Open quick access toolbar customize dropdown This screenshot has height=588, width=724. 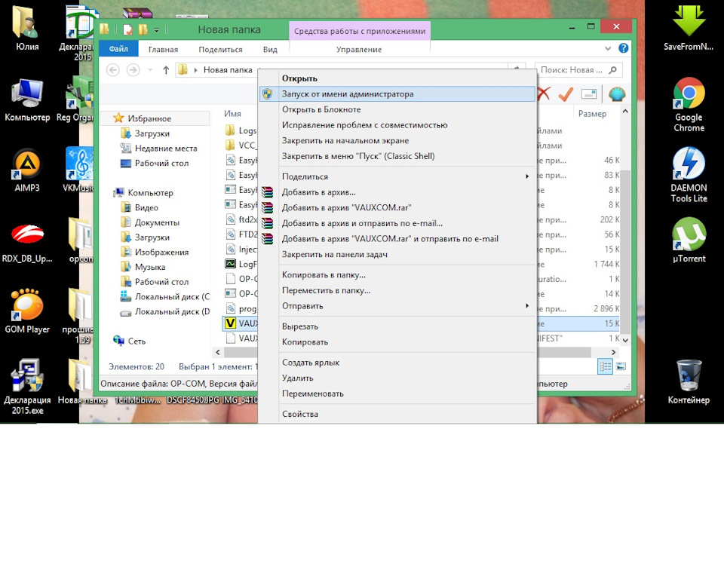[157, 30]
